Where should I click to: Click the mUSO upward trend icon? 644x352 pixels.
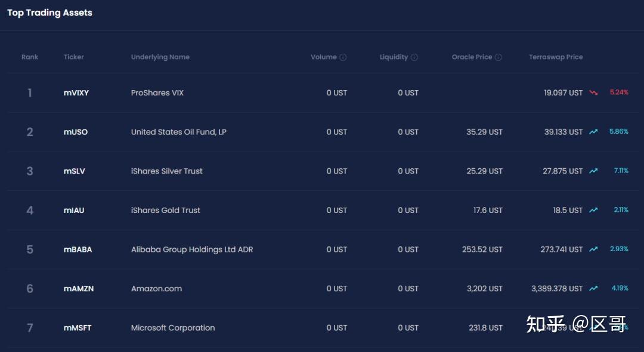pos(593,132)
